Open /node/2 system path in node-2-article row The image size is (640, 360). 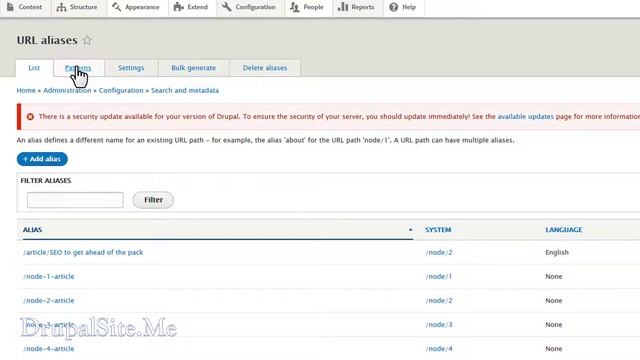click(439, 300)
